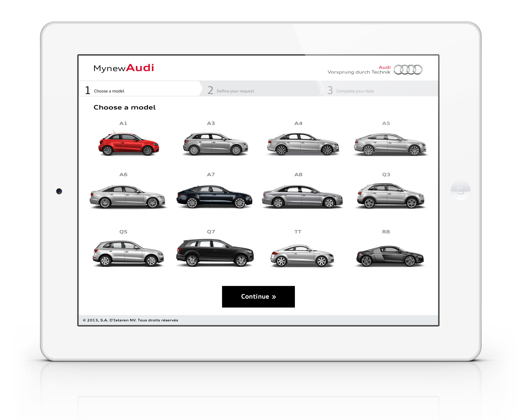Click the Audi four rings logo
Screen dimensions: 528x420
pyautogui.click(x=408, y=70)
